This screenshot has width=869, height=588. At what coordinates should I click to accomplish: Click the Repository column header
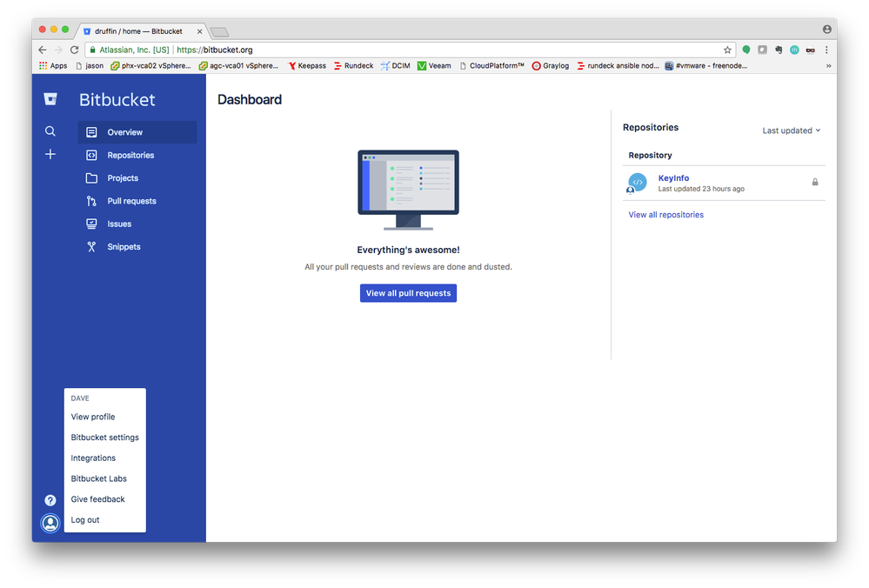click(650, 155)
